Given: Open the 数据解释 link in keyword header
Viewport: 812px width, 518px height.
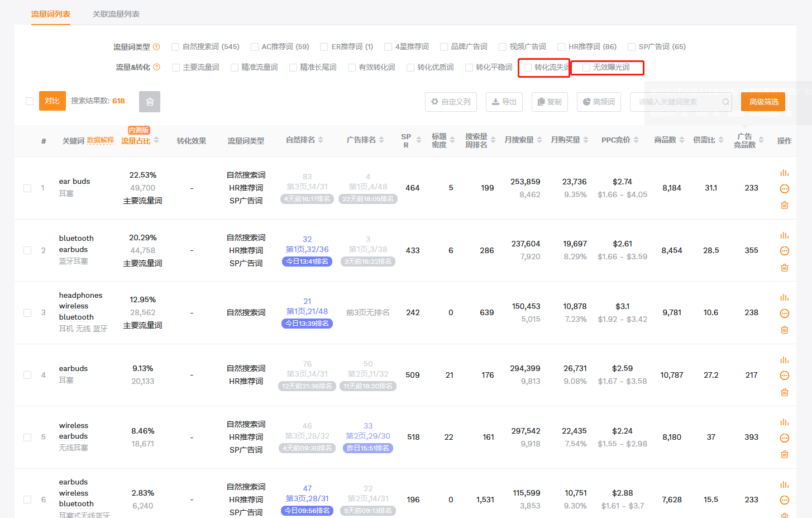Looking at the screenshot, I should 101,141.
